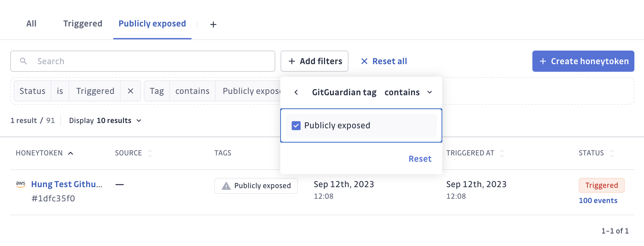Click the 1–1 of 1 pagination text

tap(615, 231)
